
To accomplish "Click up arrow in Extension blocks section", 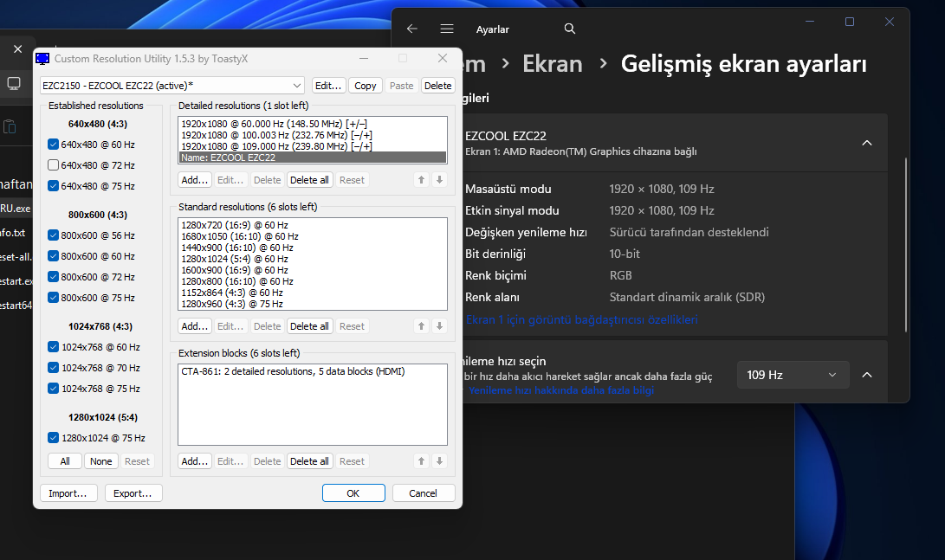I will point(421,461).
